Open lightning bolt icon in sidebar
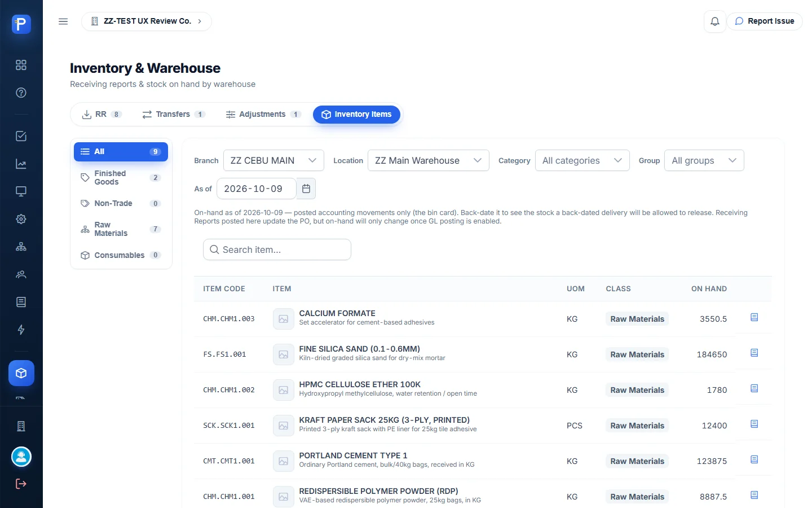The image size is (812, 508). pos(21,330)
